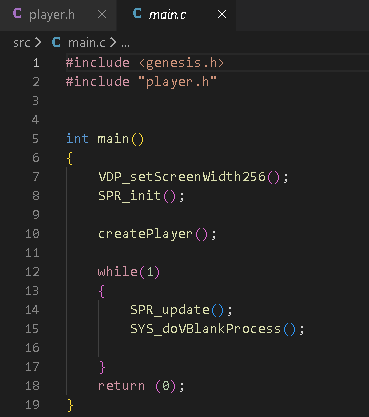Click line number 10 in the gutter
This screenshot has height=417, width=369.
tap(32, 234)
